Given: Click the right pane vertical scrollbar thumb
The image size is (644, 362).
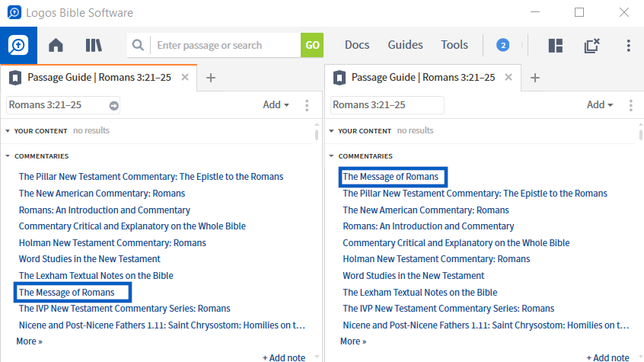Looking at the screenshot, I should 641,135.
